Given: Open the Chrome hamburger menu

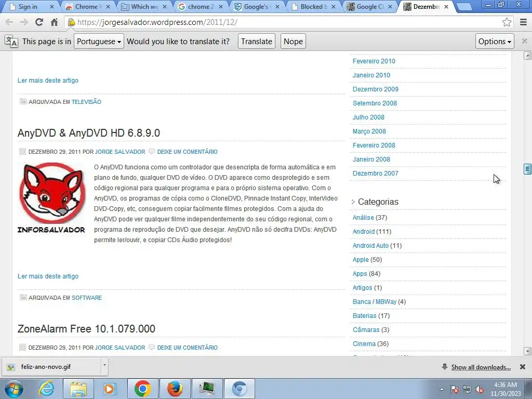Looking at the screenshot, I should pyautogui.click(x=523, y=22).
